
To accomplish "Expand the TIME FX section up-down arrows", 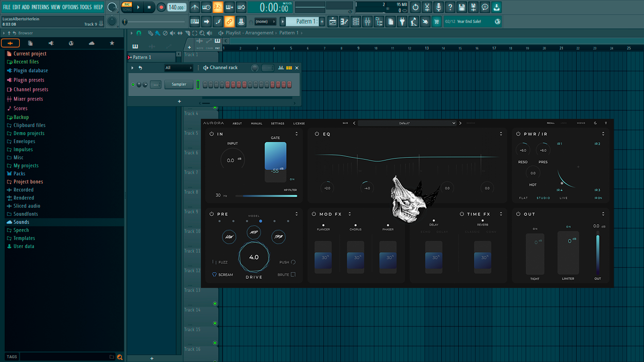I will click(501, 214).
